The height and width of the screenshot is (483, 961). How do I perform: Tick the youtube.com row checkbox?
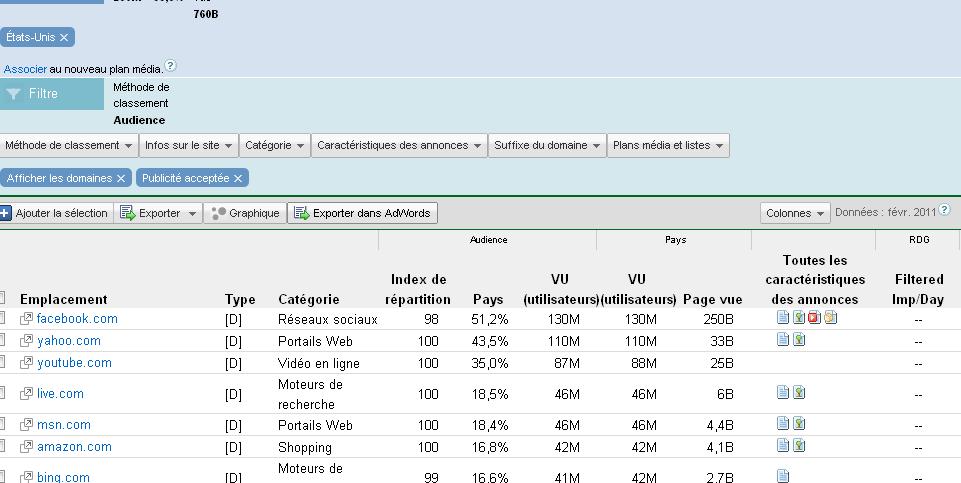[x=2, y=362]
